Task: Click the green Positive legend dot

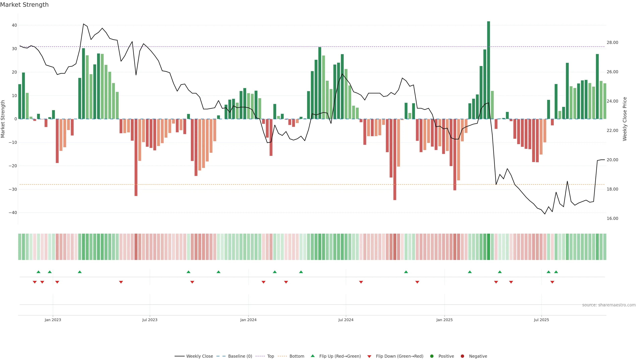Action: click(432, 356)
